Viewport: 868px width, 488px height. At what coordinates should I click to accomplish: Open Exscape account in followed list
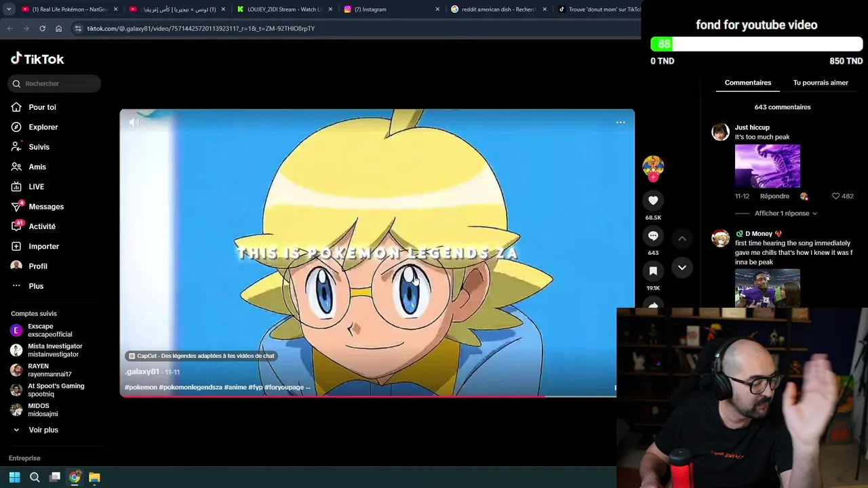[49, 330]
